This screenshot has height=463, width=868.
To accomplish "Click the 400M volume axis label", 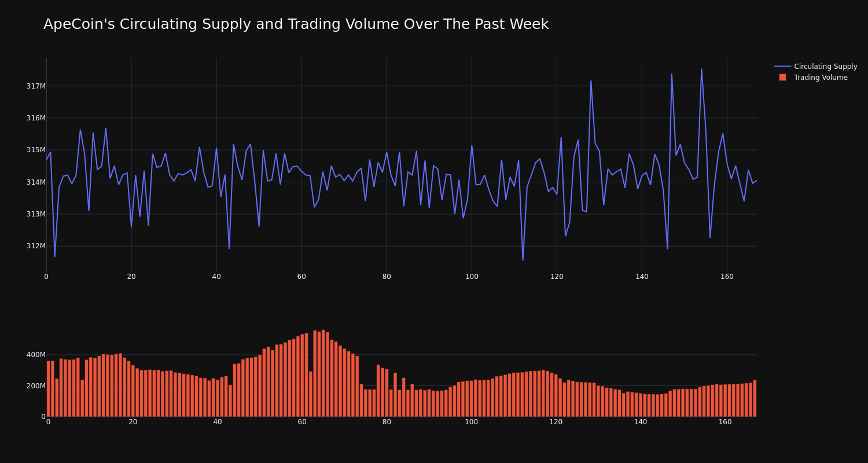I will (35, 355).
